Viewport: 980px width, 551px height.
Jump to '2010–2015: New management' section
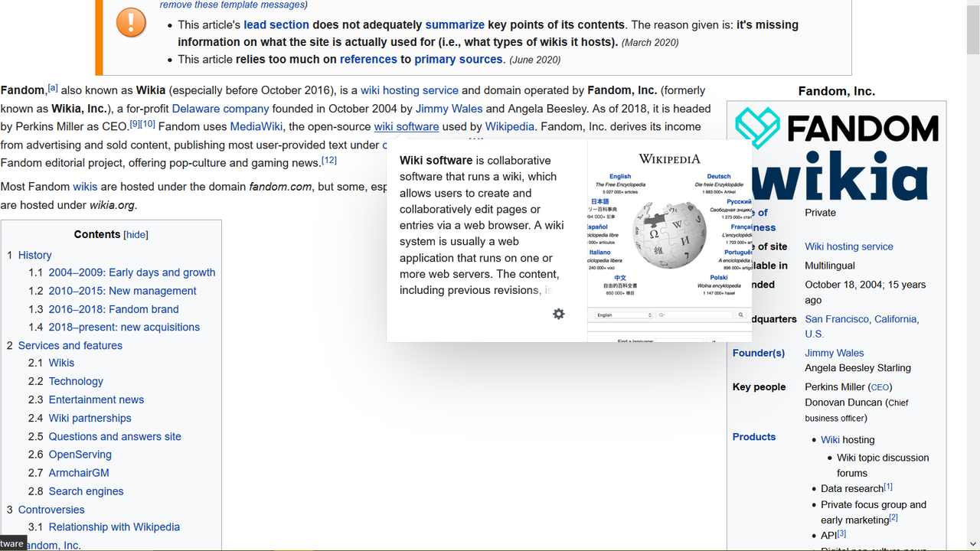[122, 291]
